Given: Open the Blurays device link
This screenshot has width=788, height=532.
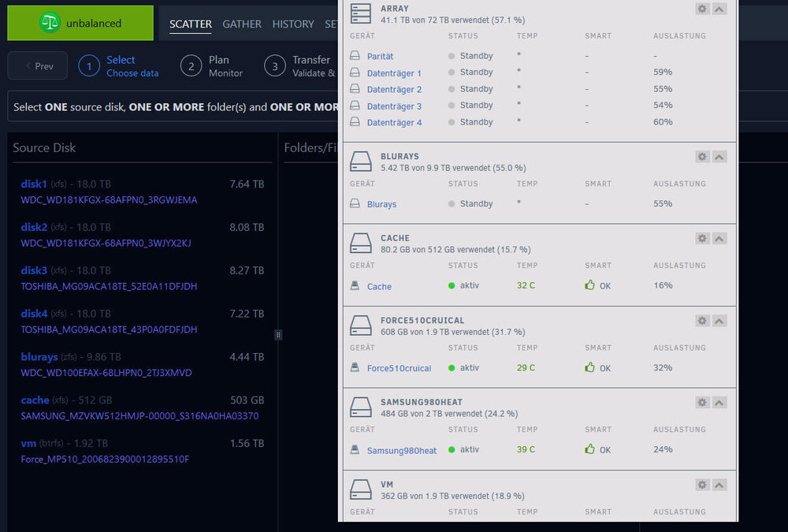Looking at the screenshot, I should pyautogui.click(x=381, y=204).
